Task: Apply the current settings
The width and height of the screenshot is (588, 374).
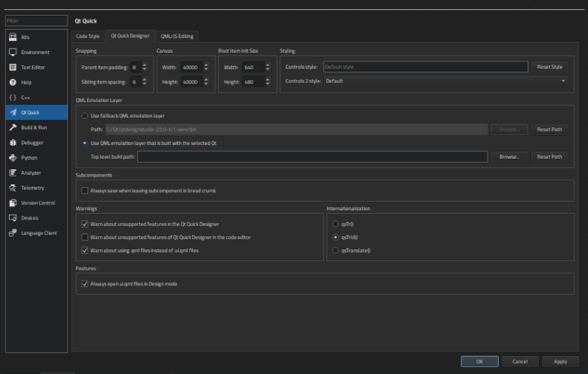Action: point(559,361)
